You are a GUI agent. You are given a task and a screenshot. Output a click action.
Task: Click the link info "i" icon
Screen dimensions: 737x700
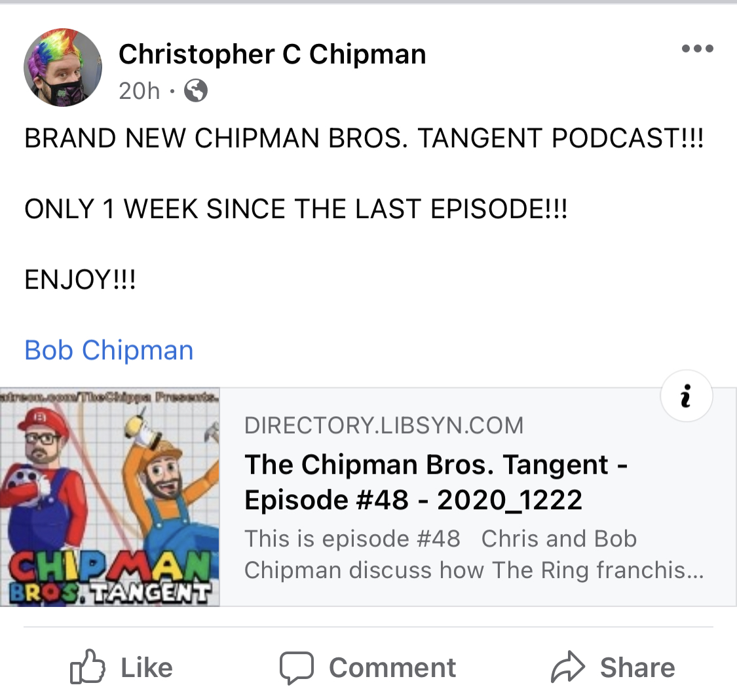click(x=687, y=396)
